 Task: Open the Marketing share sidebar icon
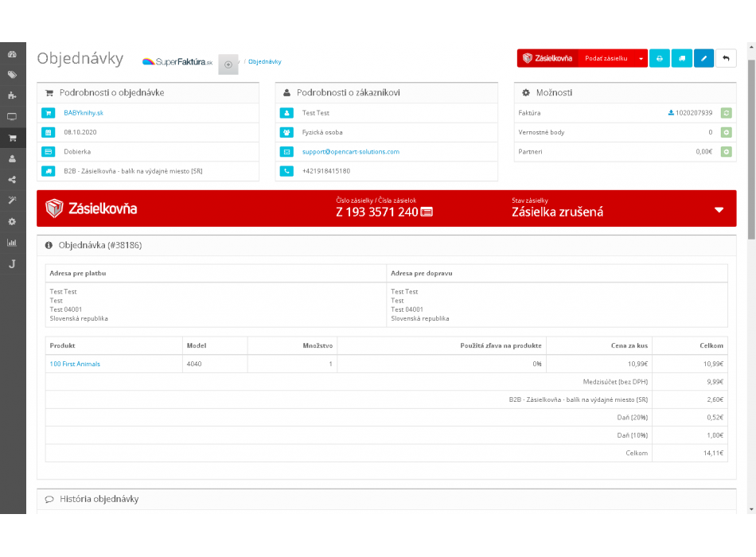click(x=12, y=179)
